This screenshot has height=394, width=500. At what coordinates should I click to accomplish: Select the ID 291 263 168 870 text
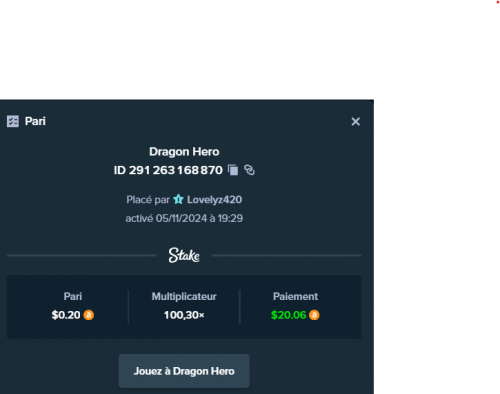[168, 170]
